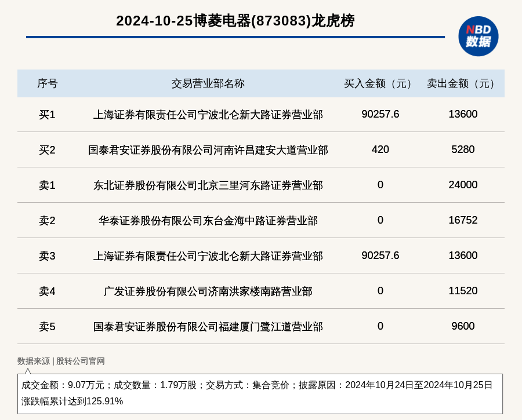Viewport: 522px width, 420px height.
Task: Click 国泰君安证券河南许昌建安大道营业部
Action: click(x=208, y=150)
